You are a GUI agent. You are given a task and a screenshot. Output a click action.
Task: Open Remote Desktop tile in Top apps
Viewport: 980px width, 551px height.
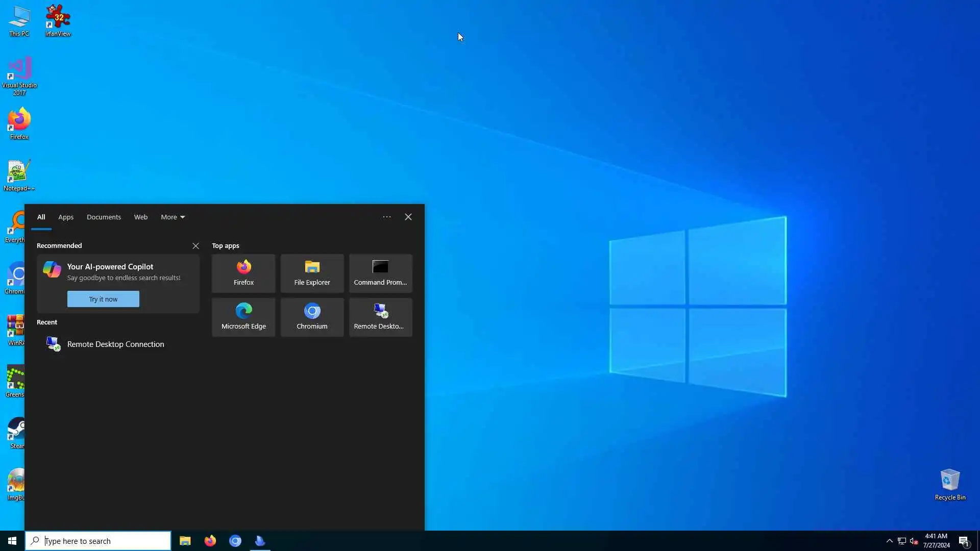pyautogui.click(x=380, y=317)
